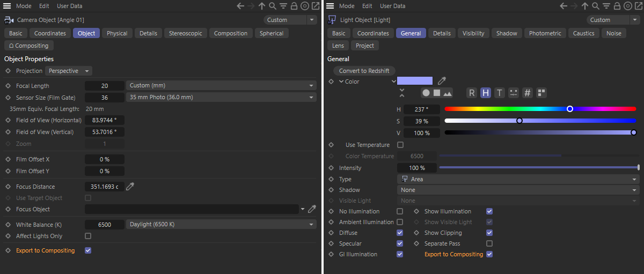The image size is (644, 274).
Task: Open Camera panel in new window icon
Action: click(316, 6)
